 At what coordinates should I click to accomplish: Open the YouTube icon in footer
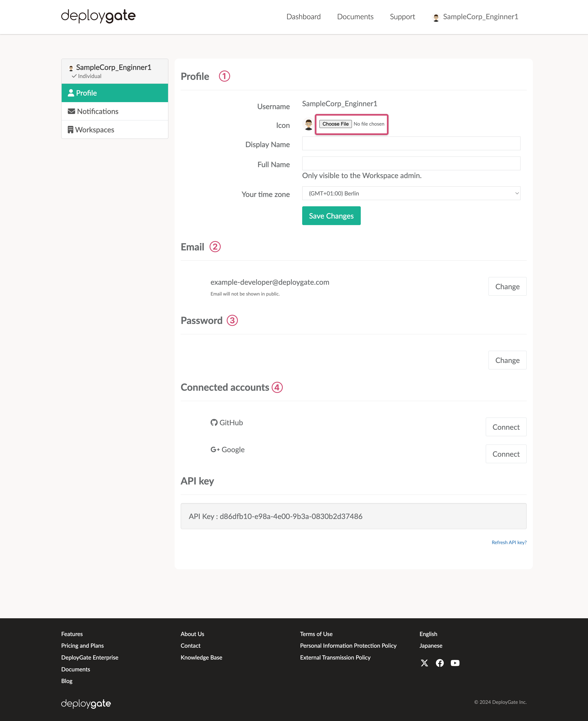tap(455, 663)
